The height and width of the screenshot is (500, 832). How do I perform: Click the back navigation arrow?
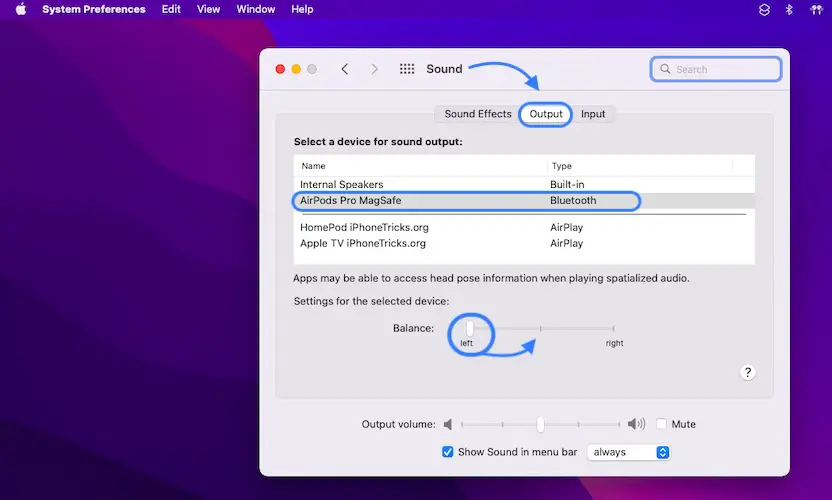tap(345, 69)
